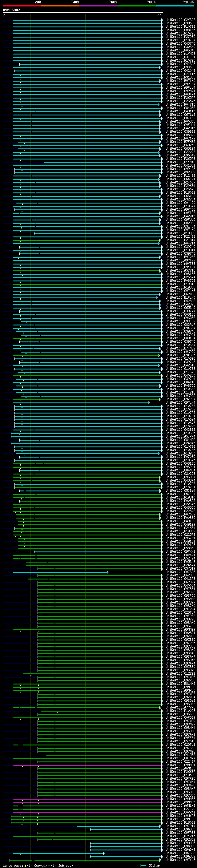Click alignment bar for UniRef100_A1YMW8
197x868 pixels.
(103, 162)
